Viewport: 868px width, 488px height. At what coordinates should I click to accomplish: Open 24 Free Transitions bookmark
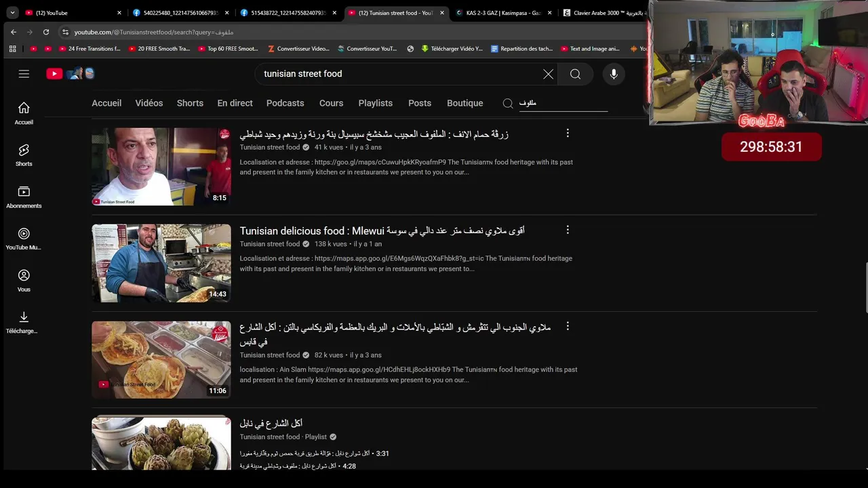pyautogui.click(x=89, y=49)
